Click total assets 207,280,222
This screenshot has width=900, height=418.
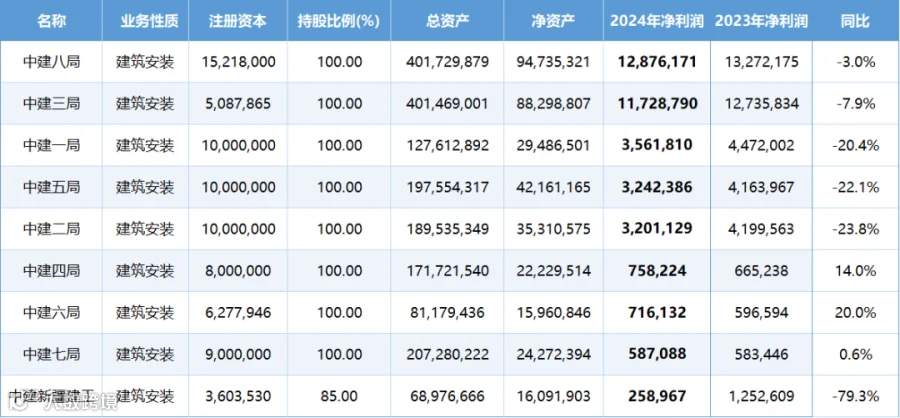point(448,354)
